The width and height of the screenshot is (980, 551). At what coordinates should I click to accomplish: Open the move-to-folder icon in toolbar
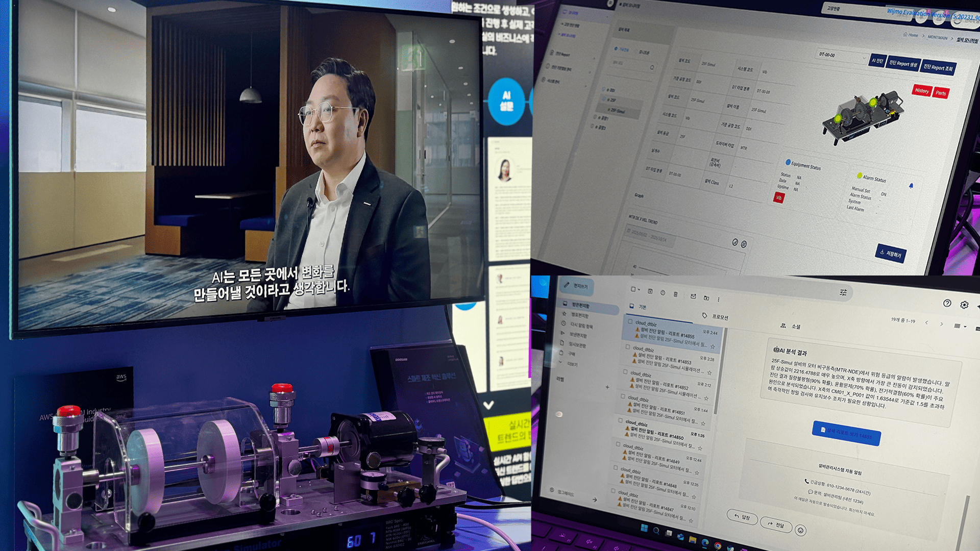point(706,298)
